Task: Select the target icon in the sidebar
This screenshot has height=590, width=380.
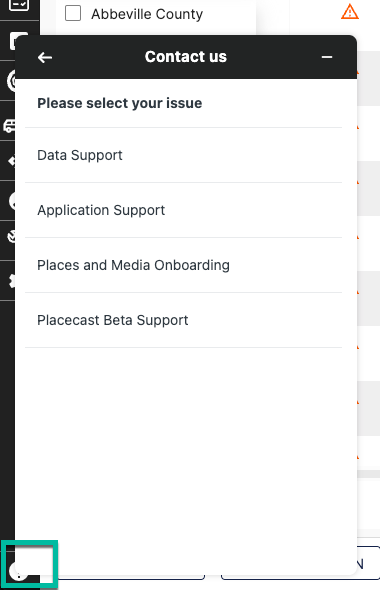Action: 11,80
